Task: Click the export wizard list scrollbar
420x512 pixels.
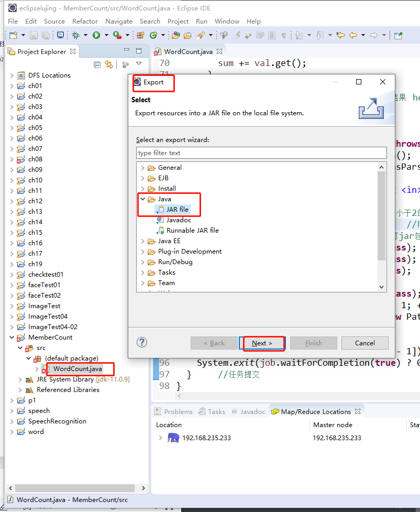Action: [381, 215]
